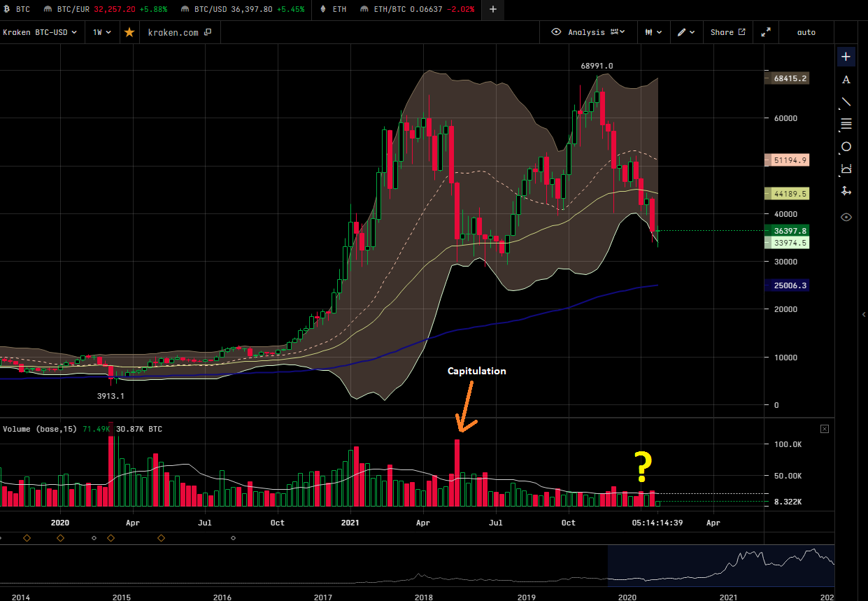Click the 30000 price axis value
This screenshot has height=601, width=868.
tap(785, 262)
